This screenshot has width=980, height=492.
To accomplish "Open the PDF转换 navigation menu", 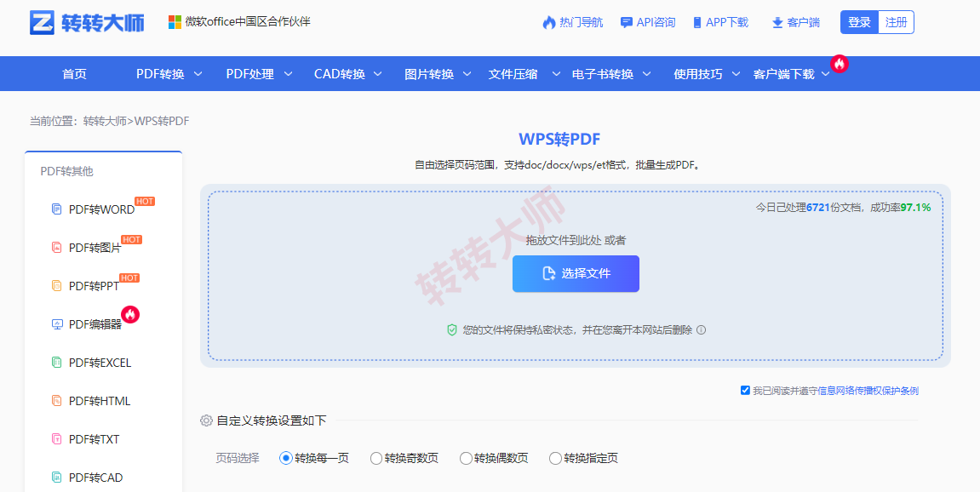I will (x=161, y=74).
